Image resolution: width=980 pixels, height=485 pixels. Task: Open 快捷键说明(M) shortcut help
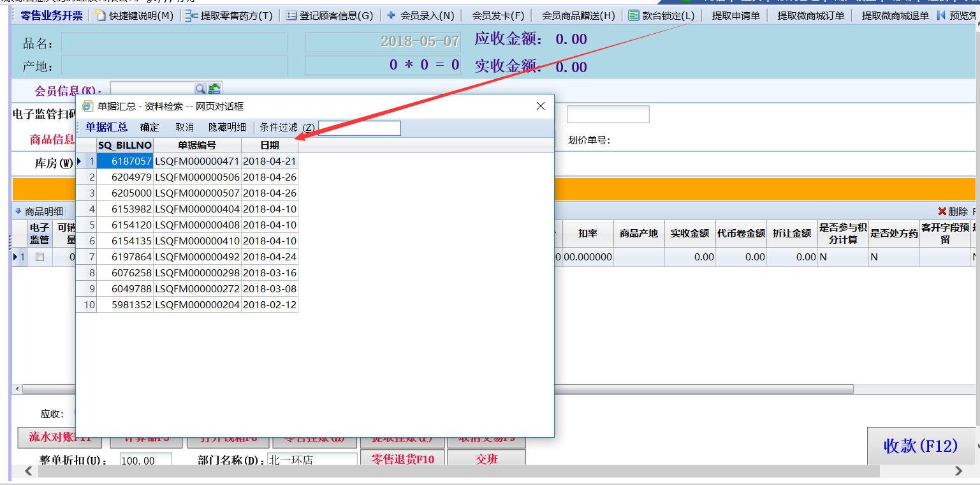coord(134,15)
